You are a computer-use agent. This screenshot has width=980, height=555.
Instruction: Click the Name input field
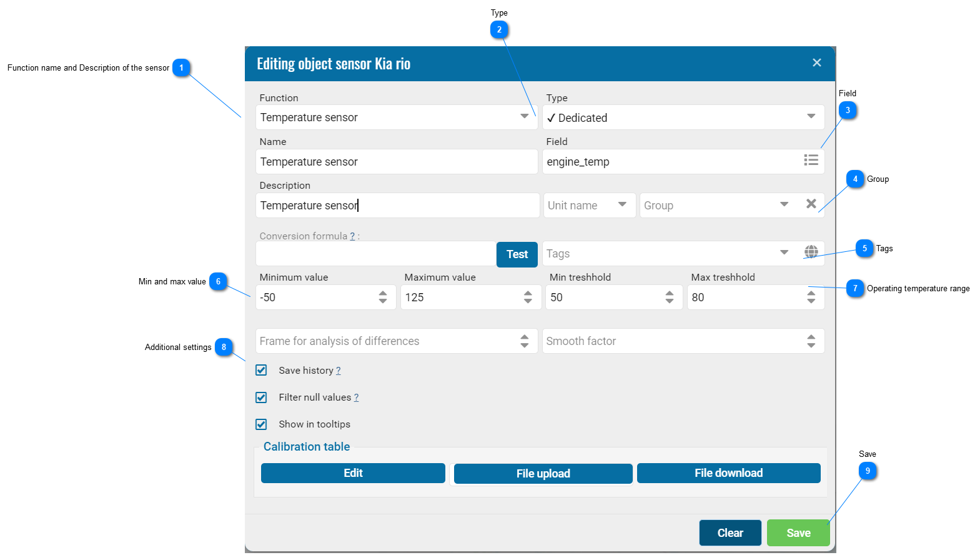click(397, 161)
